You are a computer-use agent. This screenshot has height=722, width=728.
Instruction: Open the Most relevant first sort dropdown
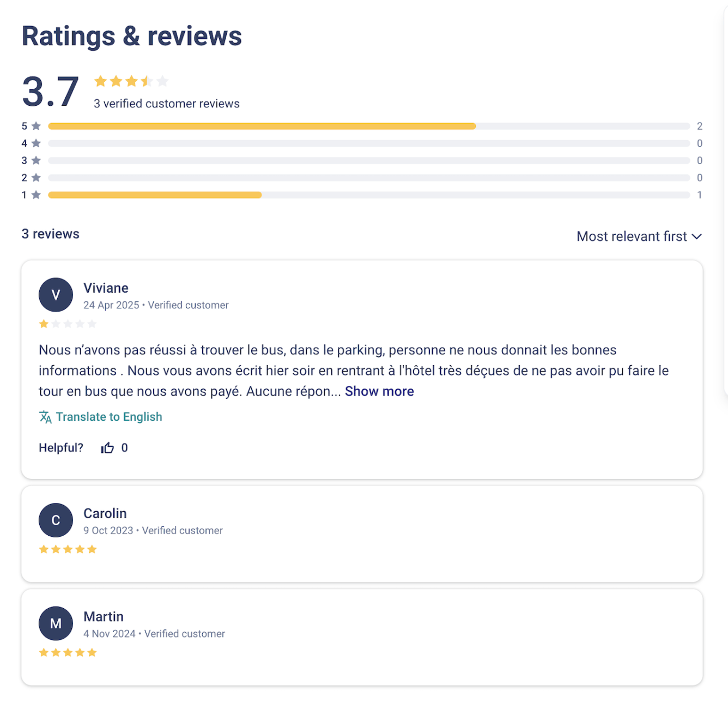632,236
